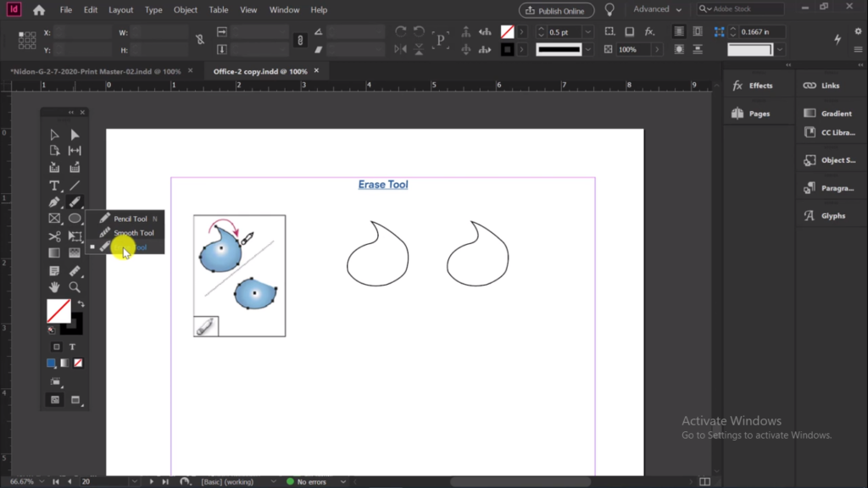Pick the Gap tool
The image size is (868, 488).
75,151
